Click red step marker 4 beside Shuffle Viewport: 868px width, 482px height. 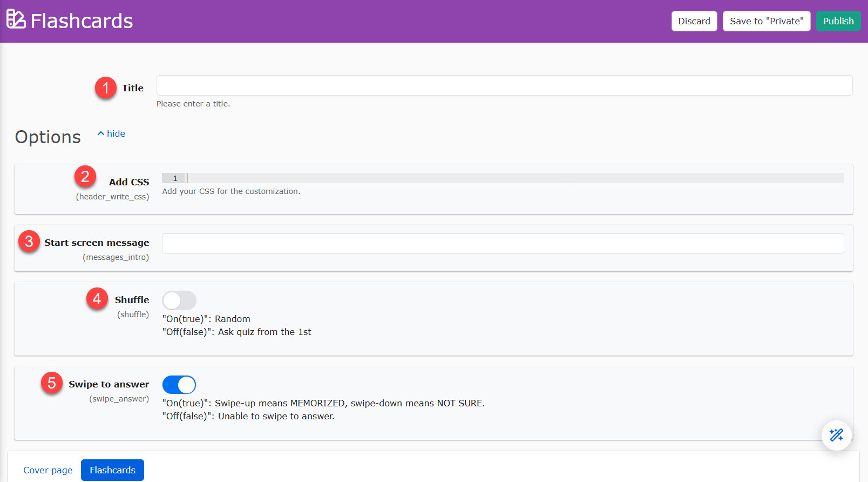point(97,298)
